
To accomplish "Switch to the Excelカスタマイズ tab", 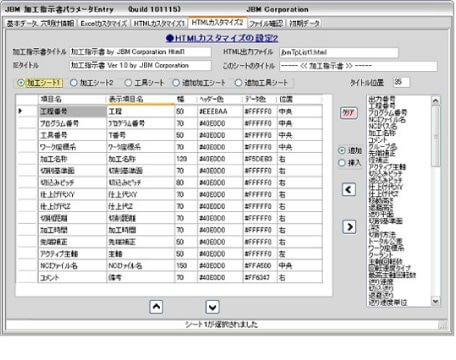I will [104, 23].
